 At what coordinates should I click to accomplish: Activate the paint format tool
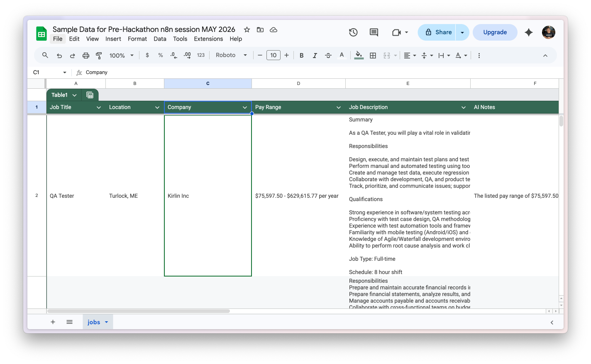coord(99,56)
